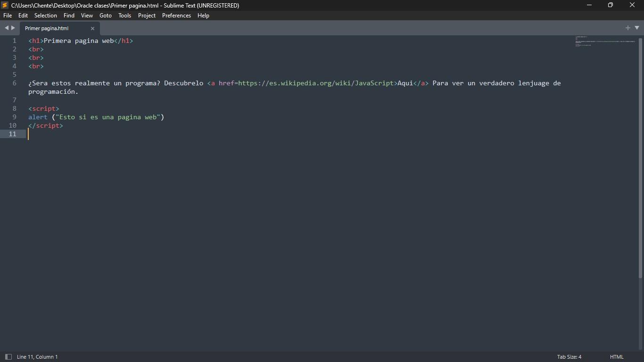The height and width of the screenshot is (362, 644).
Task: Click the word 'Descubrelo' on line 6
Action: [x=184, y=83]
